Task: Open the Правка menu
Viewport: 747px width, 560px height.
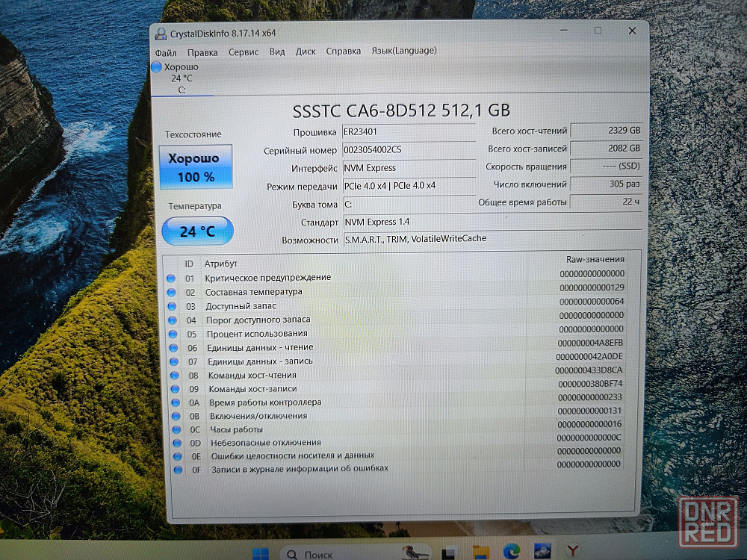Action: click(202, 52)
